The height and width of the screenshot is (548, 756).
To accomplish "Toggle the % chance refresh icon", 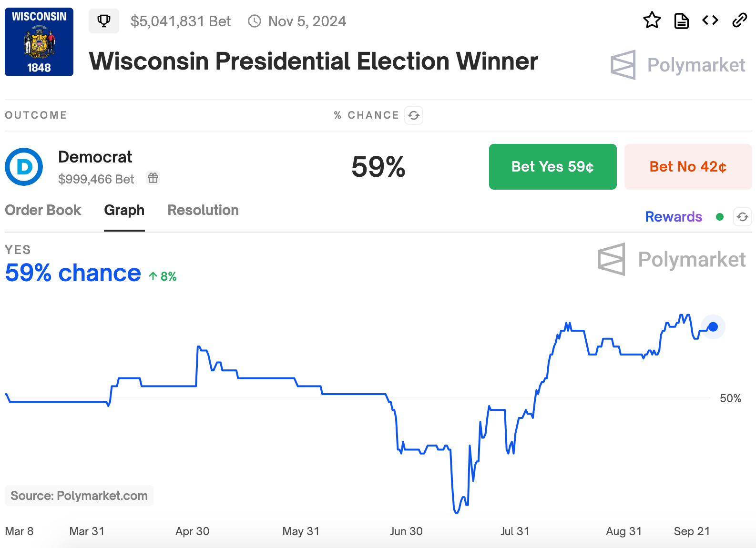I will click(x=414, y=115).
